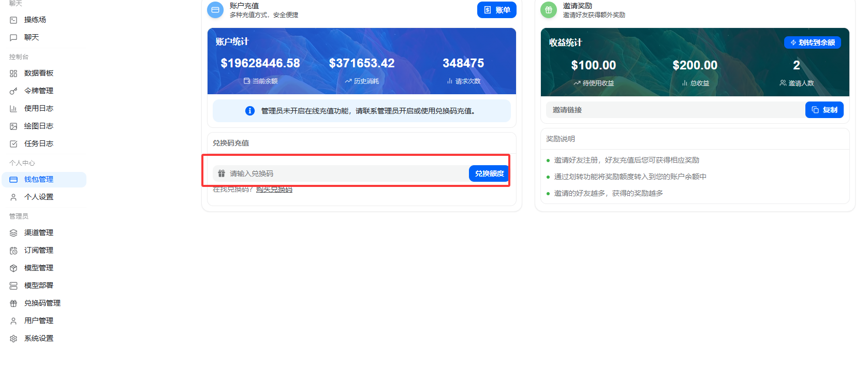Click the 任务日志 checklist icon
Screen dimensions: 868x392
13,144
